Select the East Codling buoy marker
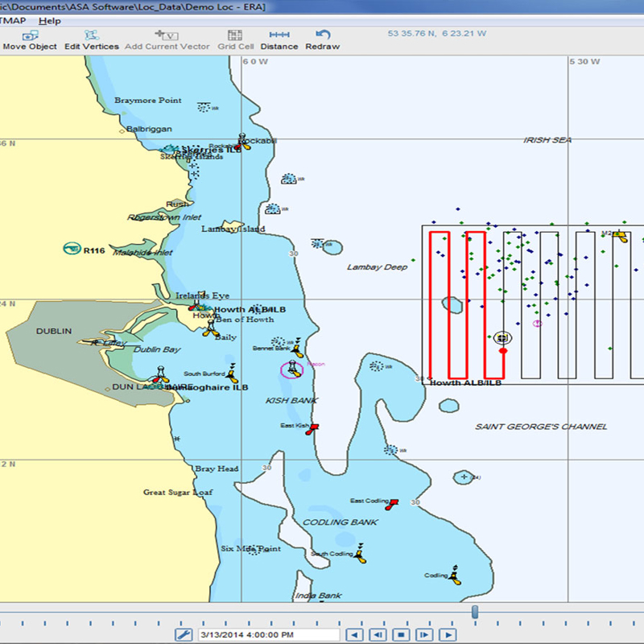The image size is (644, 644). [393, 505]
